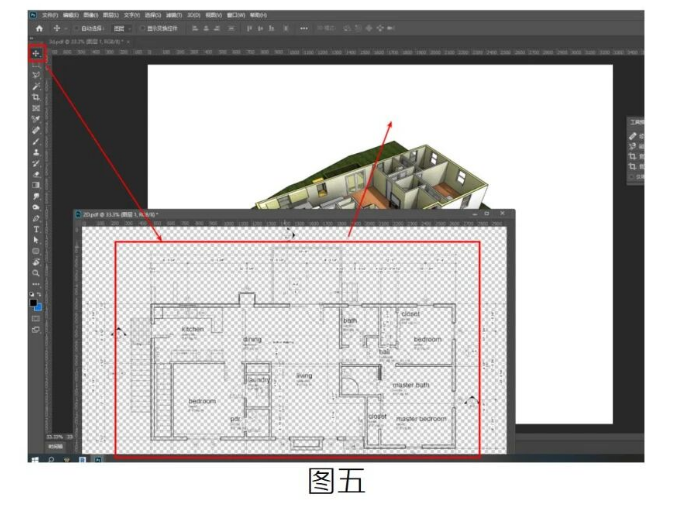Select the Rectangular Marquee tool
This screenshot has width=679, height=508.
[x=36, y=65]
